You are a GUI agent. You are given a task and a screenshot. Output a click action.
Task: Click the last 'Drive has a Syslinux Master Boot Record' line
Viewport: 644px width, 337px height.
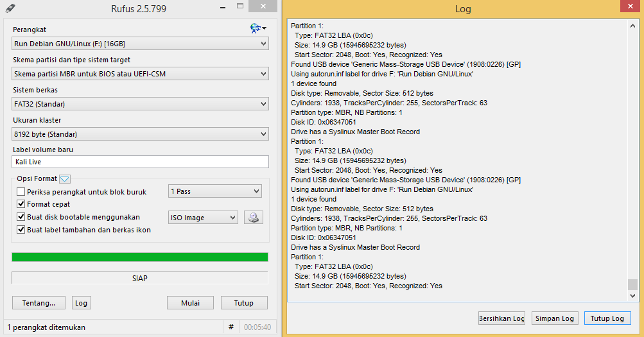(355, 247)
